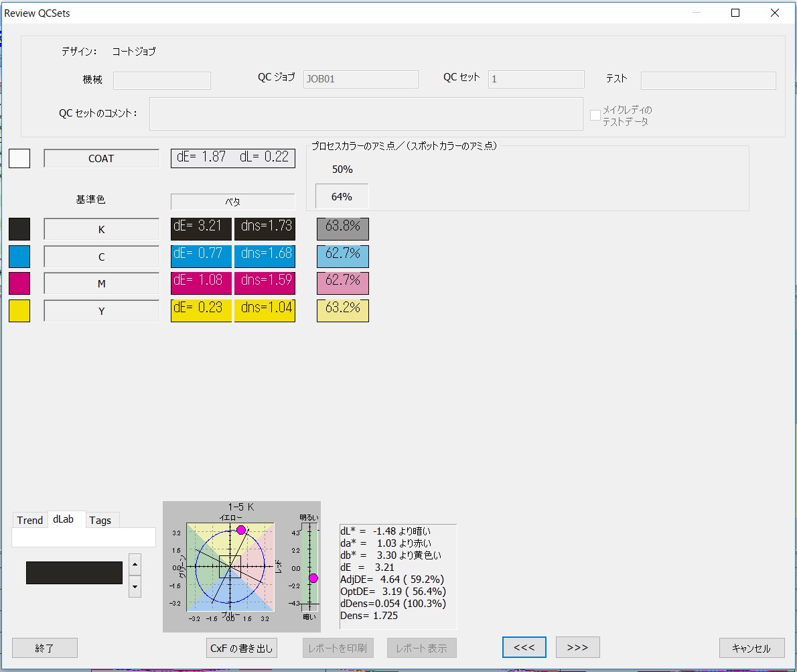
Task: Go to next QC set with >>>
Action: tap(578, 647)
